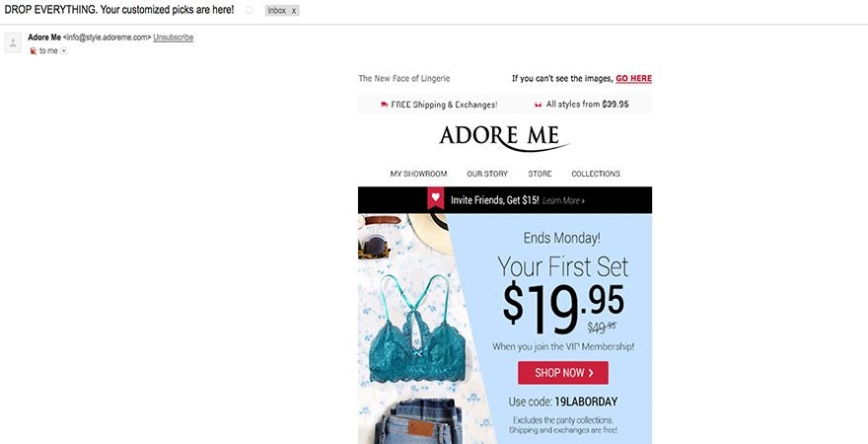This screenshot has width=868, height=444.
Task: Click the Unsubscribe link beside the sender address
Action: (174, 37)
